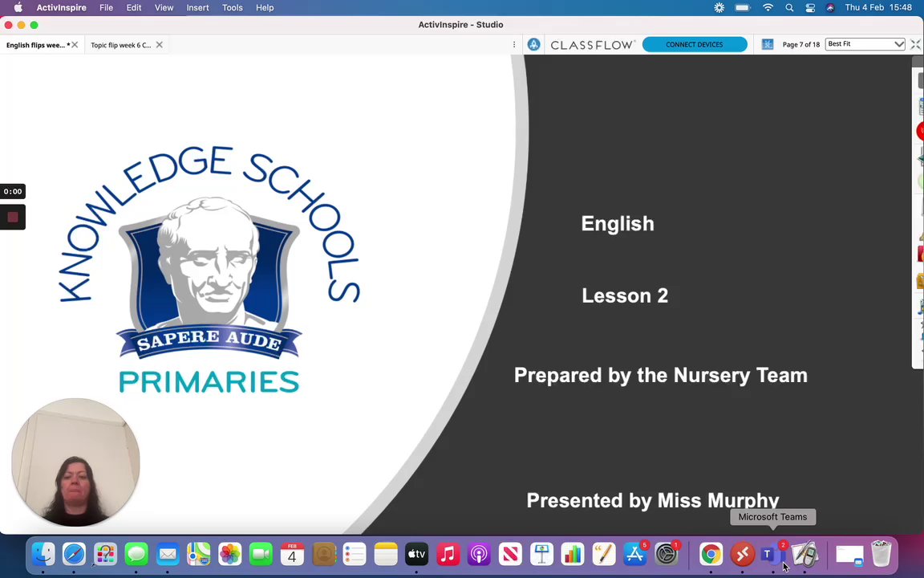The height and width of the screenshot is (578, 924).
Task: Open Google Chrome from the dock
Action: click(711, 555)
